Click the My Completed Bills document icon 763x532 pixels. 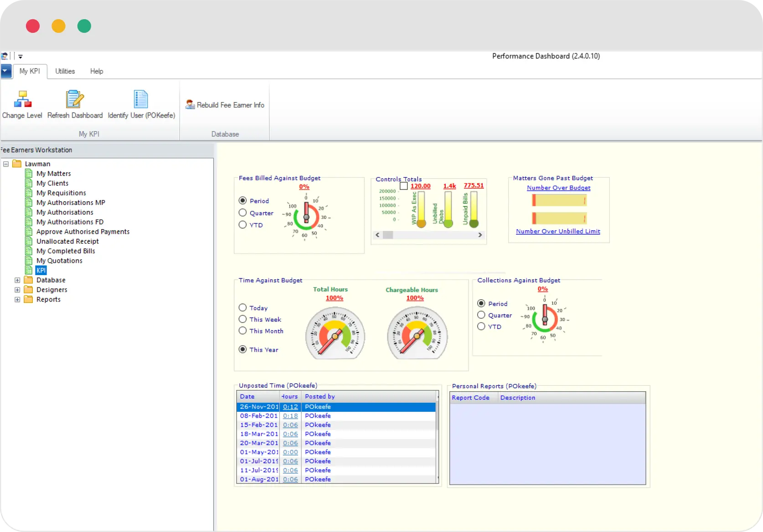tap(29, 251)
